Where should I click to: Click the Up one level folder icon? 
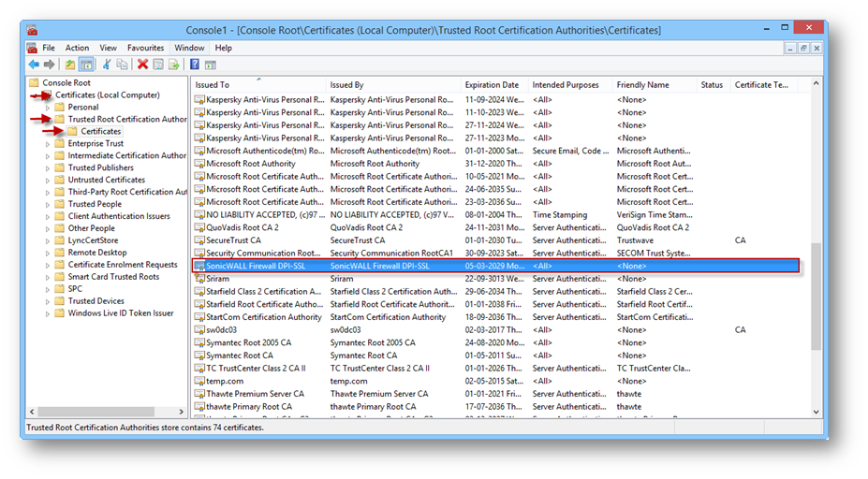tap(70, 65)
